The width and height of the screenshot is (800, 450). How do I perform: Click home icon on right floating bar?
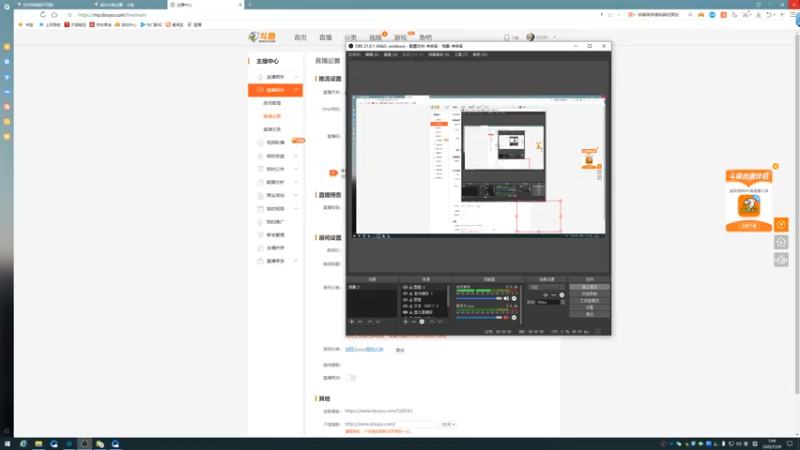click(781, 242)
